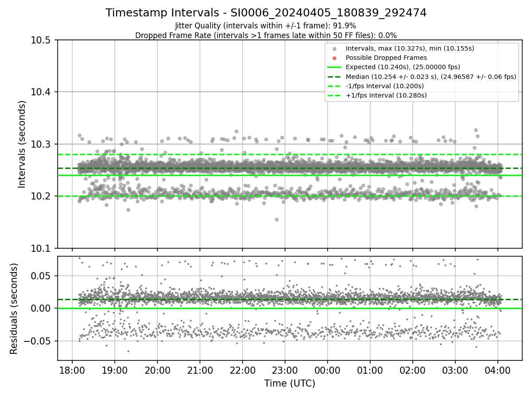Click the "Intervals (seconds)" y-axis label
The image size is (532, 399).
point(22,144)
